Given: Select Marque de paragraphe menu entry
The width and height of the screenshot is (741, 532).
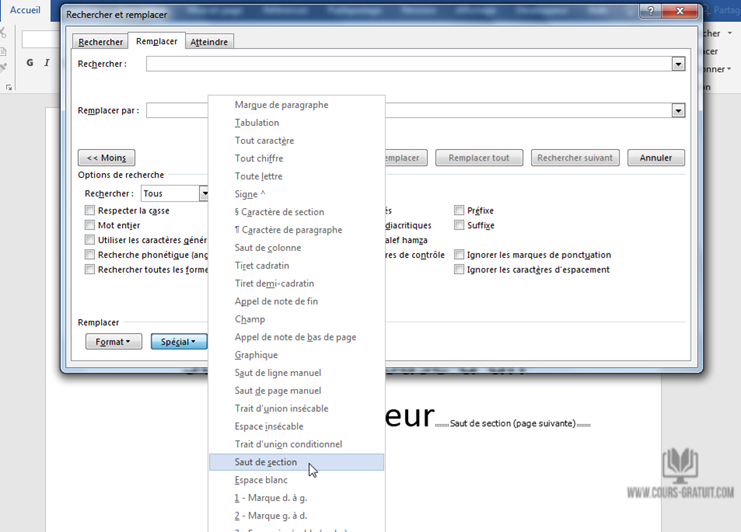Looking at the screenshot, I should coord(281,105).
